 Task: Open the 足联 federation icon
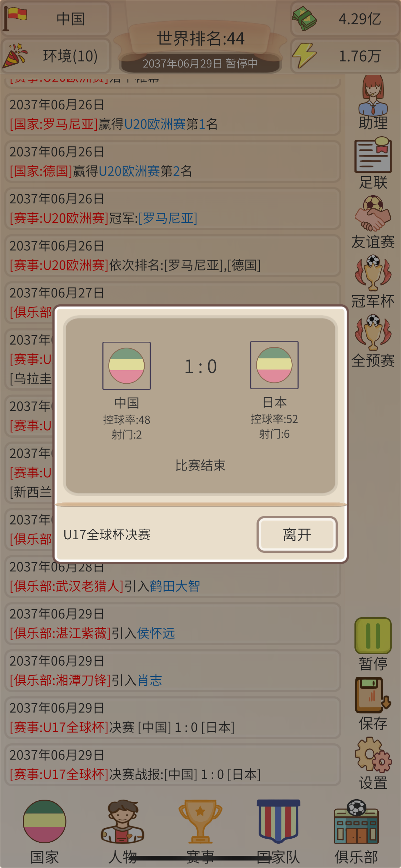click(x=373, y=163)
